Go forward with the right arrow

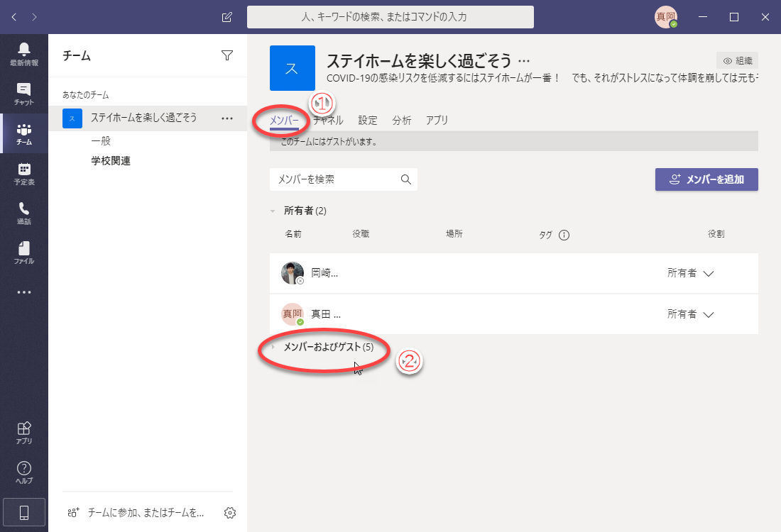34,17
